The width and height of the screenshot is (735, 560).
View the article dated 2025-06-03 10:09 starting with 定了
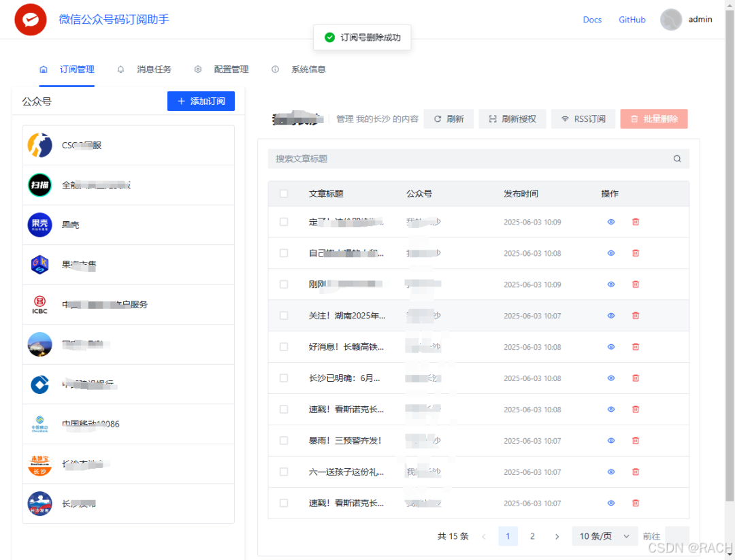pos(610,222)
